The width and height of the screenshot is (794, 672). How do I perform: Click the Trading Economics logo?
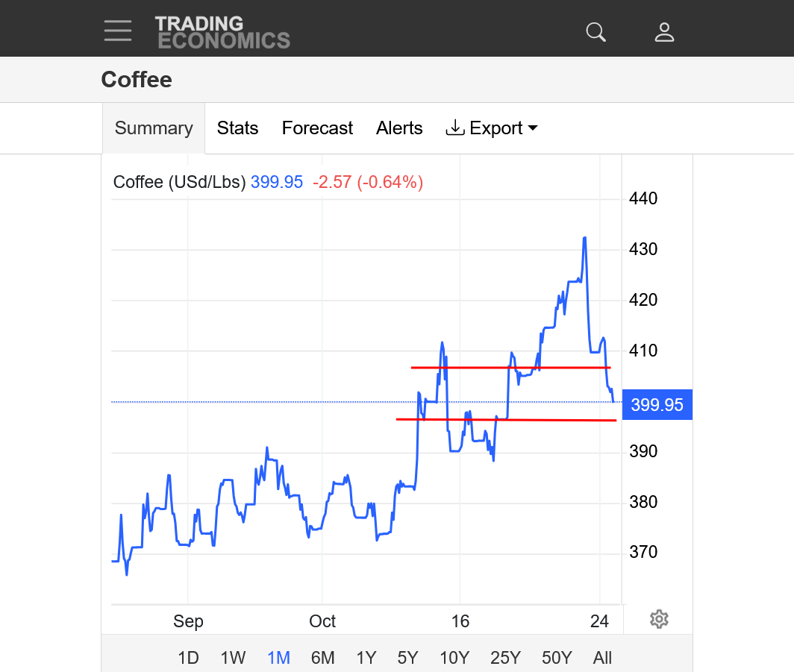[222, 32]
